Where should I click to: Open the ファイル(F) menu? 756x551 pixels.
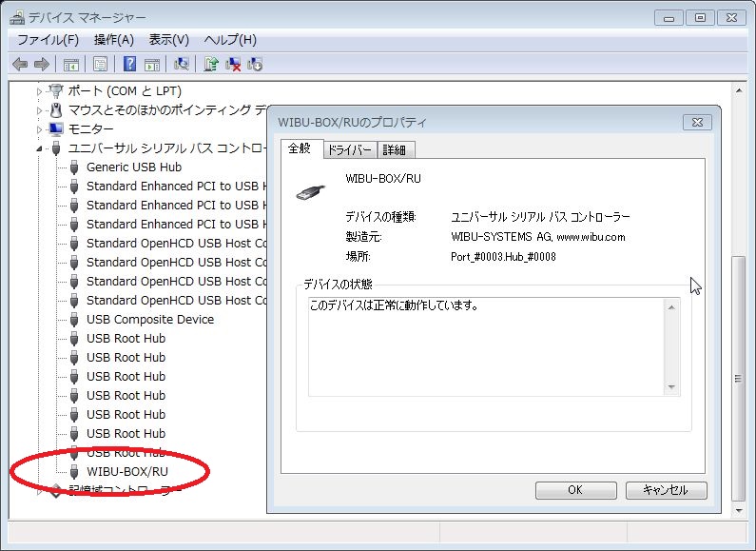48,40
